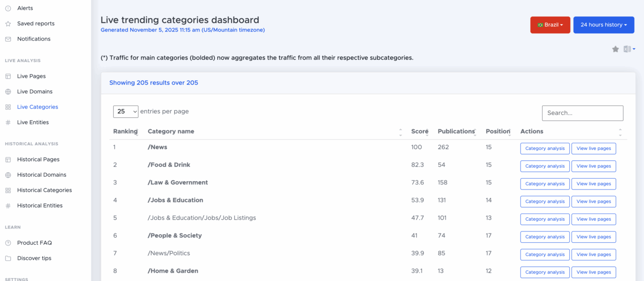The height and width of the screenshot is (281, 644).
Task: Click the Notifications envelope icon
Action: 8,39
